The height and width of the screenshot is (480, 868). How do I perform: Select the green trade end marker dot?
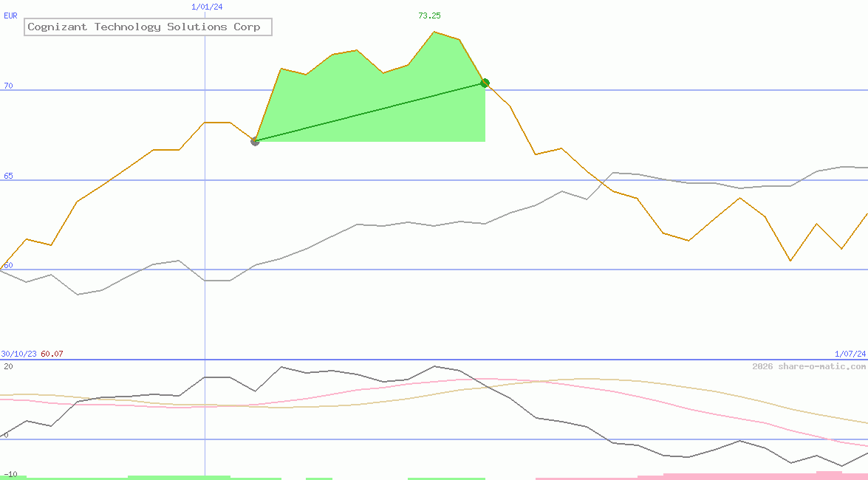pyautogui.click(x=485, y=83)
